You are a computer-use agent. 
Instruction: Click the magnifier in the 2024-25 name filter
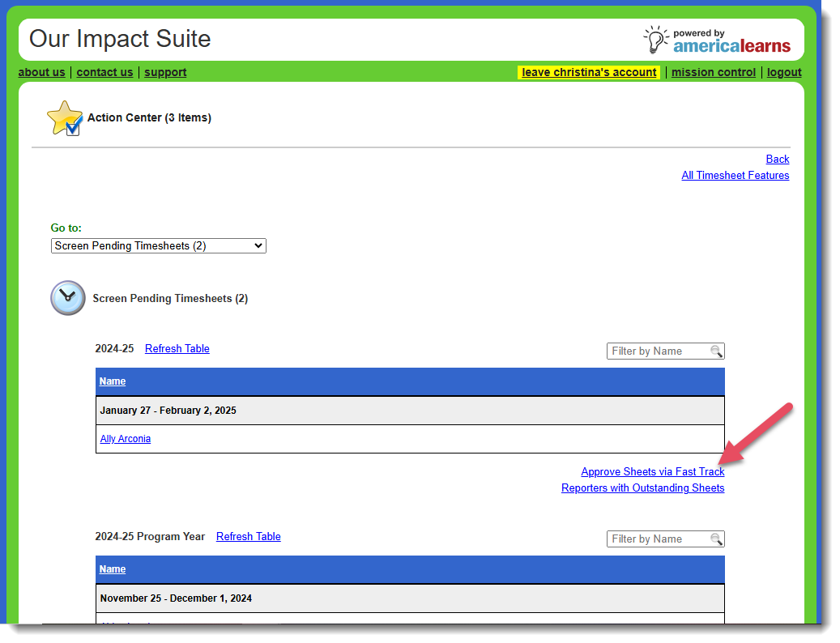pos(716,351)
